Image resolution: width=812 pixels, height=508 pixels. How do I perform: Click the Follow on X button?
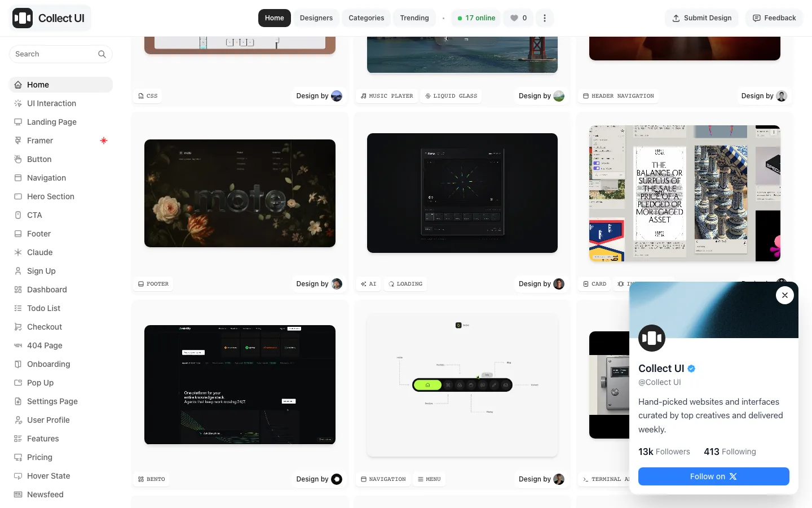pos(714,476)
